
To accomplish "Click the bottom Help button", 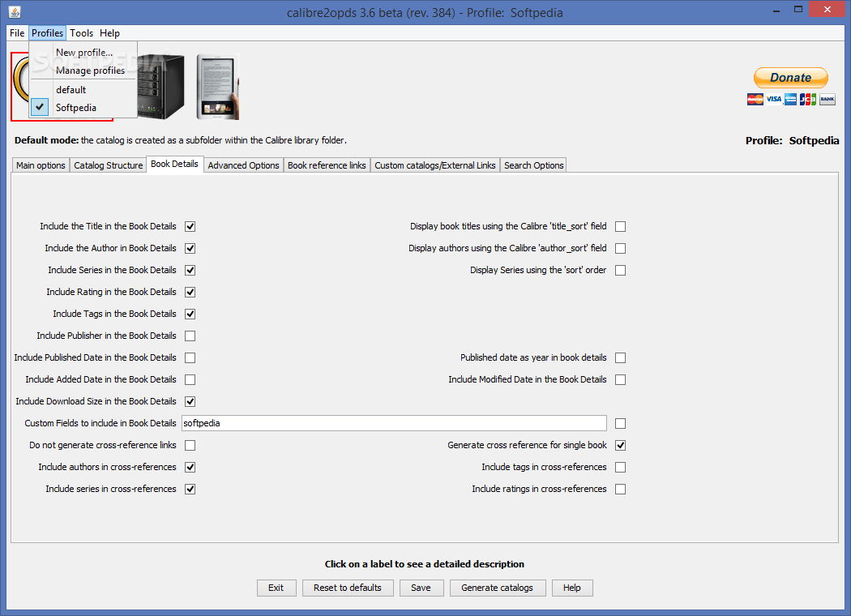I will (572, 588).
